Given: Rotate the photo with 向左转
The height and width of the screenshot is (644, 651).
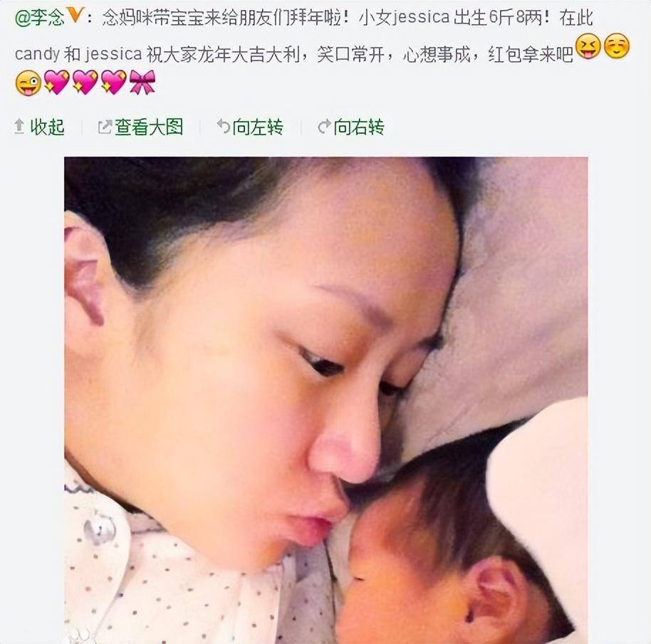Looking at the screenshot, I should tap(257, 127).
